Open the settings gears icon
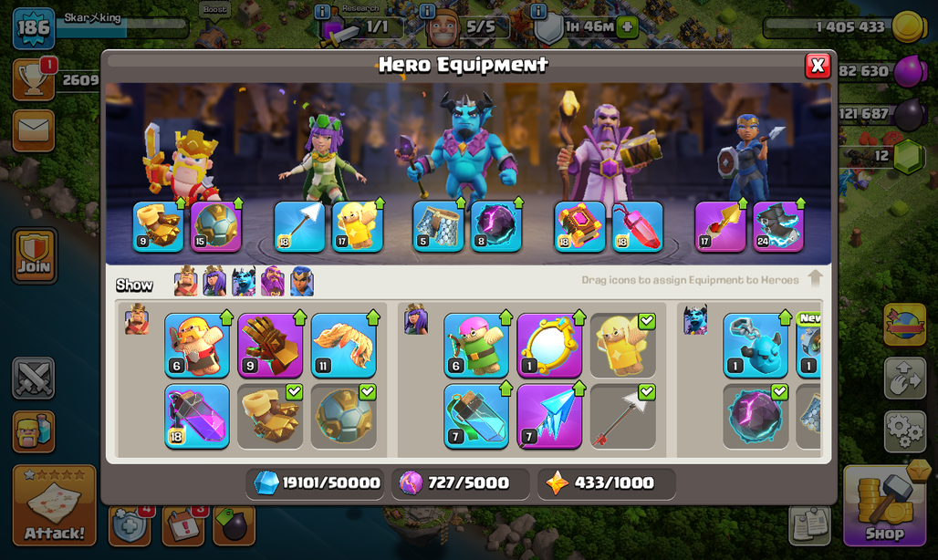938x560 pixels. pyautogui.click(x=904, y=430)
